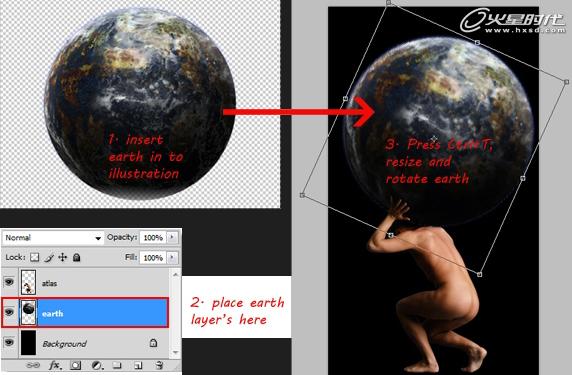Toggle lock image pixels brush icon
Viewport: 572px width, 375px height.
tap(49, 258)
